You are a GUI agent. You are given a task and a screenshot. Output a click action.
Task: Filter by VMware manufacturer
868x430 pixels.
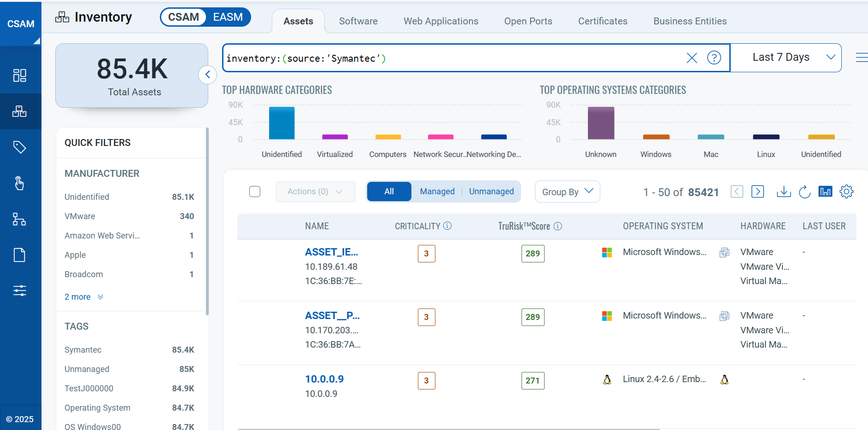click(x=80, y=216)
